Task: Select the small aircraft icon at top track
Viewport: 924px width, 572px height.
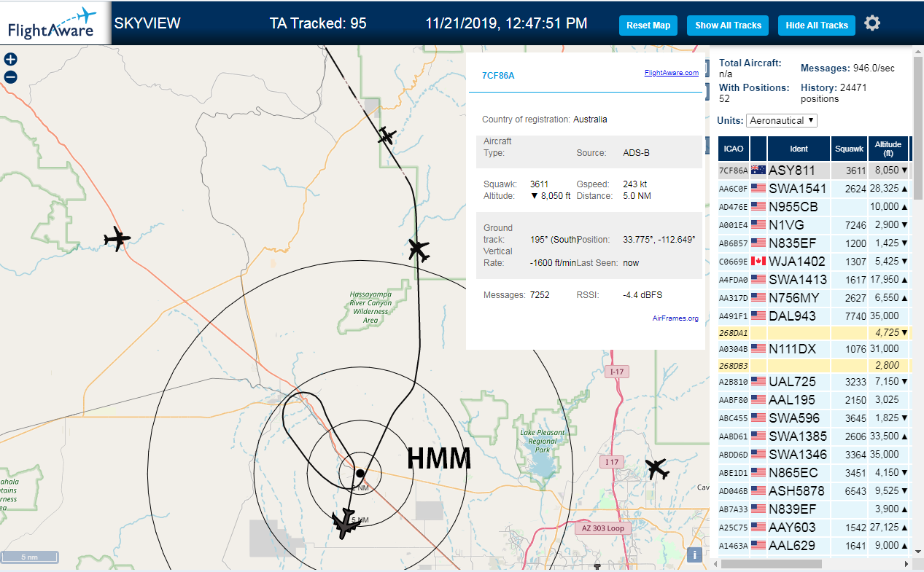Action: click(387, 136)
